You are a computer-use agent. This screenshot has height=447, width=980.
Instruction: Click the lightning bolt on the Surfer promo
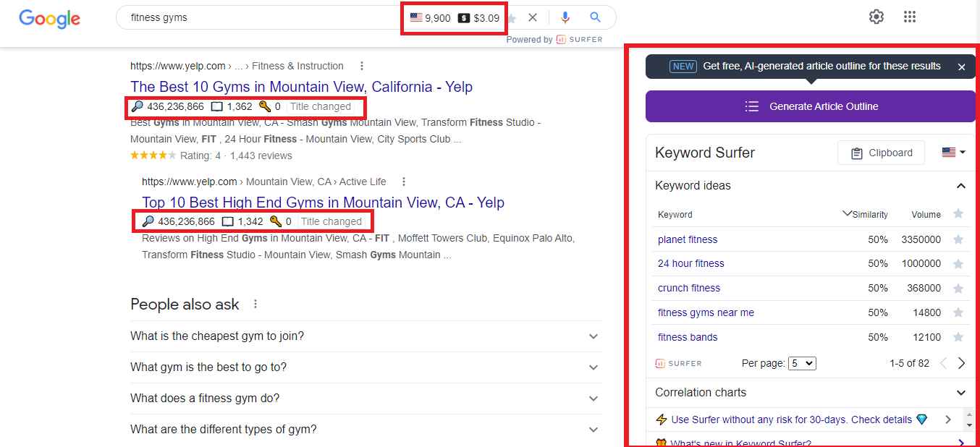[661, 420]
